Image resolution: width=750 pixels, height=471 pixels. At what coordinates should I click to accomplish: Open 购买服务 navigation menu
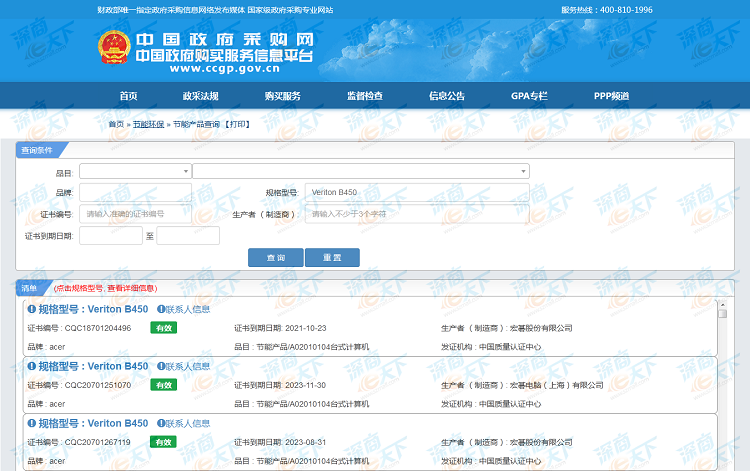coord(283,96)
